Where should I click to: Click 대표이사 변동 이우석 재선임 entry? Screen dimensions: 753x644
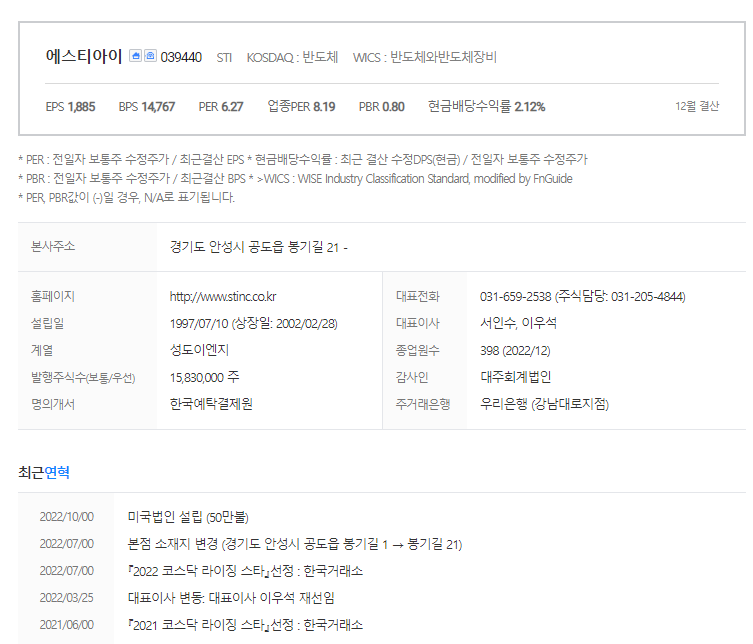tap(231, 598)
